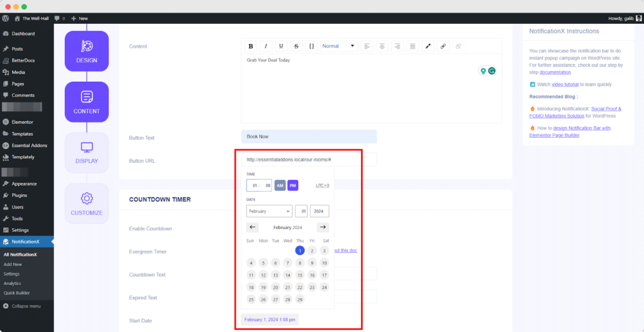The height and width of the screenshot is (332, 644).
Task: Select February 1 in the calendar
Action: coord(300,250)
